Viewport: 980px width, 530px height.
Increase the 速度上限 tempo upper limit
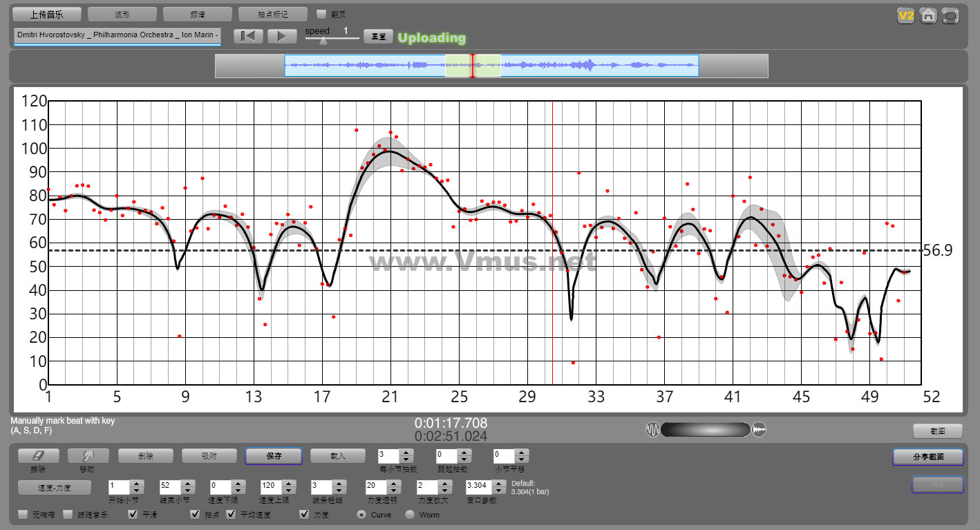point(290,483)
